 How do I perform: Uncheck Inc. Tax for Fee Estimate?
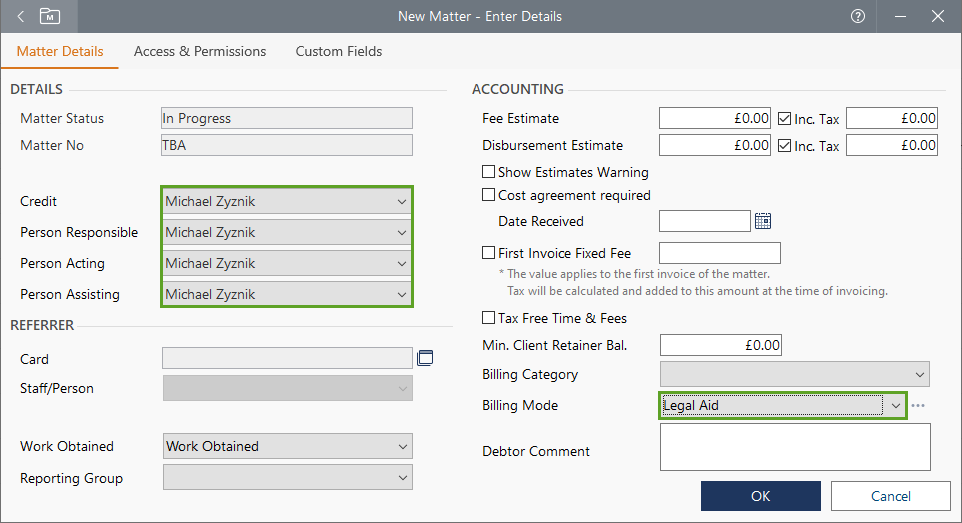[x=785, y=119]
